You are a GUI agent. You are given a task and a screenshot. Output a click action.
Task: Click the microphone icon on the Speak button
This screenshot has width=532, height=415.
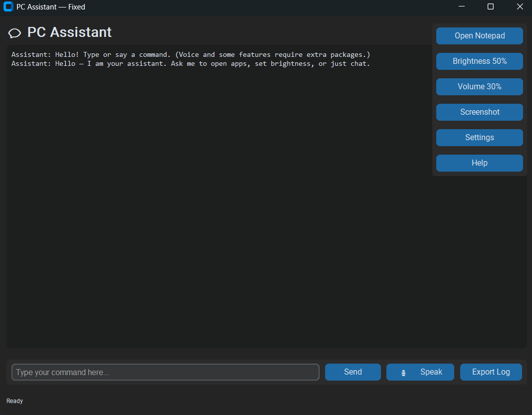tap(403, 372)
